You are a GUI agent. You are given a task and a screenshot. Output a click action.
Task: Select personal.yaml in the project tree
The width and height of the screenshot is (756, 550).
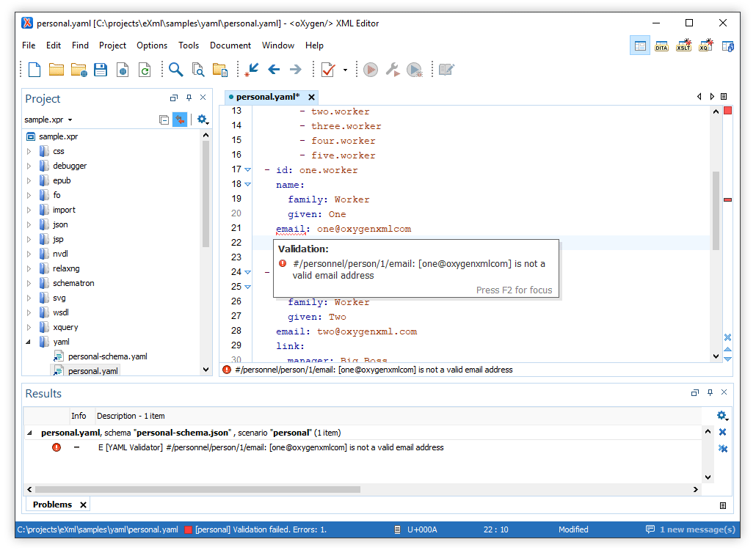92,371
